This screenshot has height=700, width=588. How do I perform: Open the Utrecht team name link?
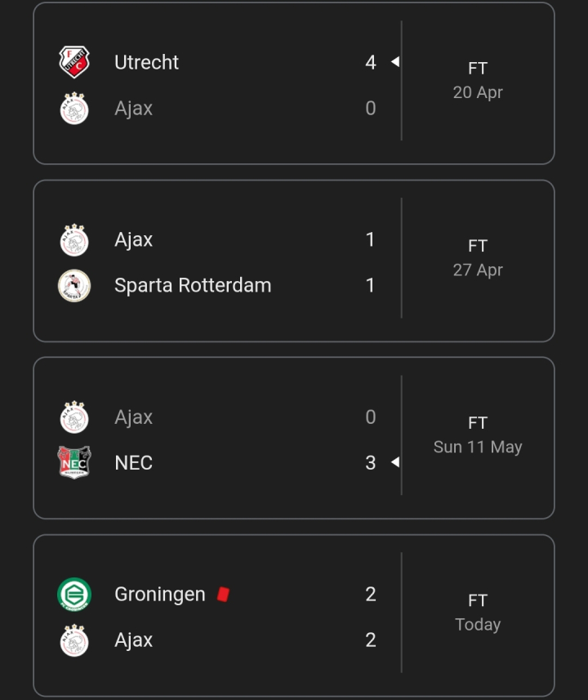(146, 62)
